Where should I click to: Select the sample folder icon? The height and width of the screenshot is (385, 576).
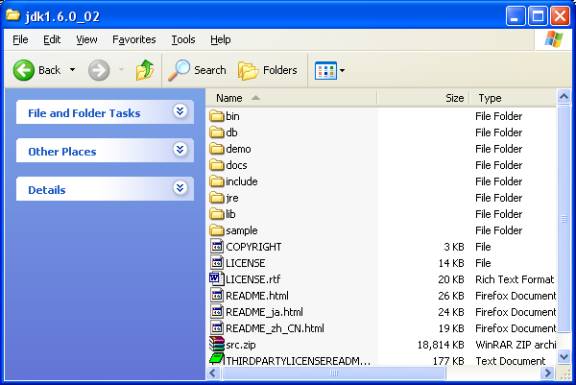tap(217, 230)
